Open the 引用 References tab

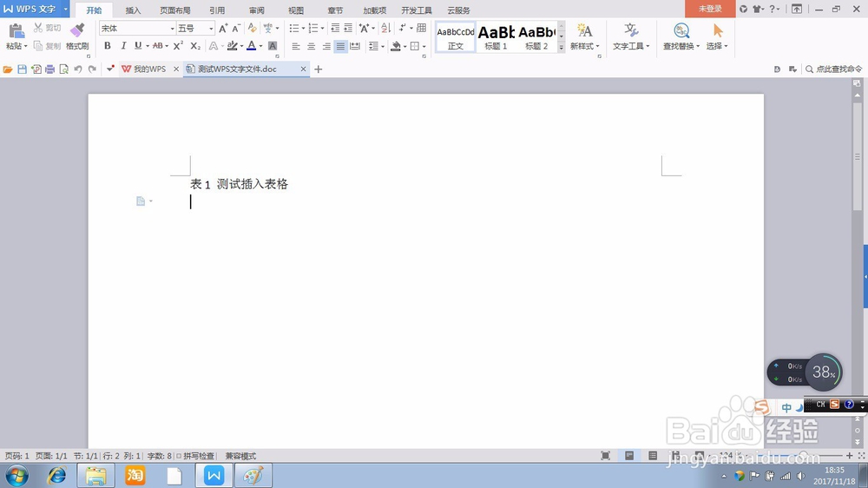coord(217,10)
